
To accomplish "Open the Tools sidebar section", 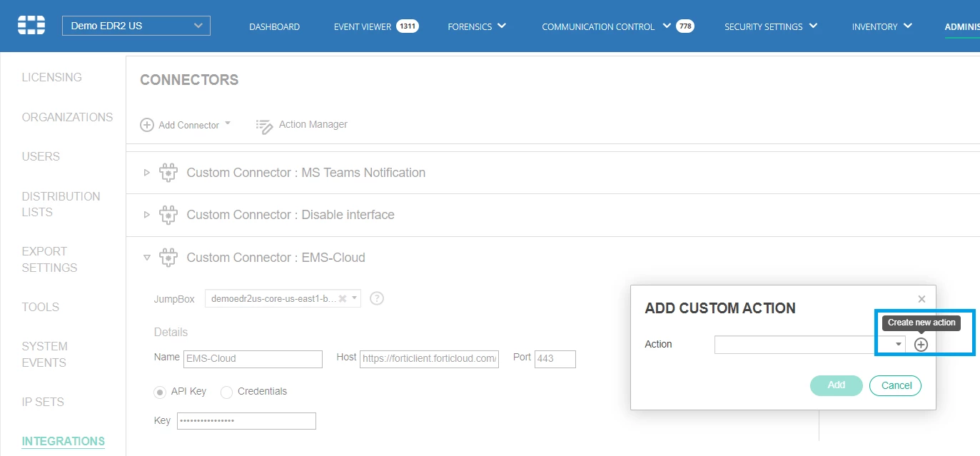I will (40, 307).
